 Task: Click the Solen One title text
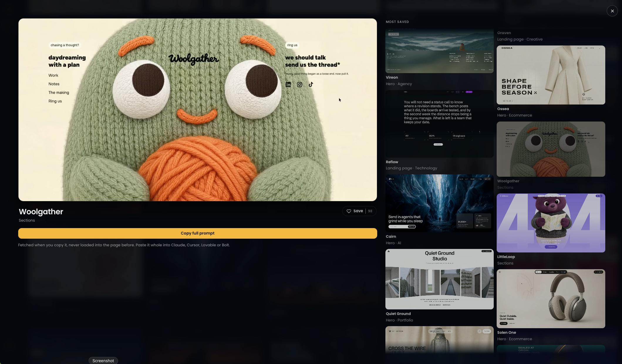506,333
